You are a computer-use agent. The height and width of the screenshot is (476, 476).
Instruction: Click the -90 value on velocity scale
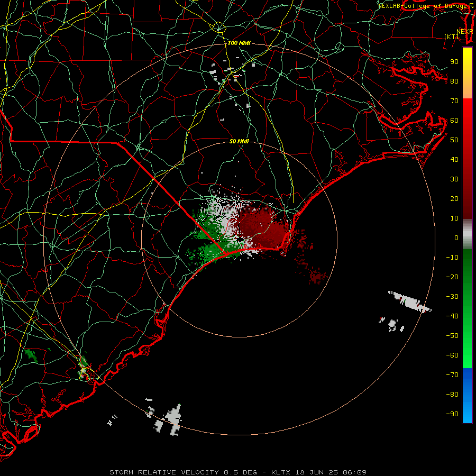(x=452, y=414)
